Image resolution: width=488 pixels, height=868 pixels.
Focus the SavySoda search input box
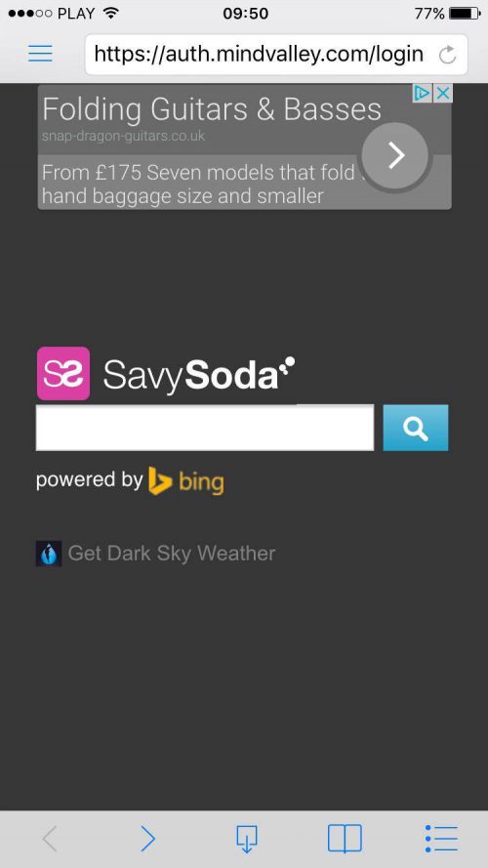(205, 428)
